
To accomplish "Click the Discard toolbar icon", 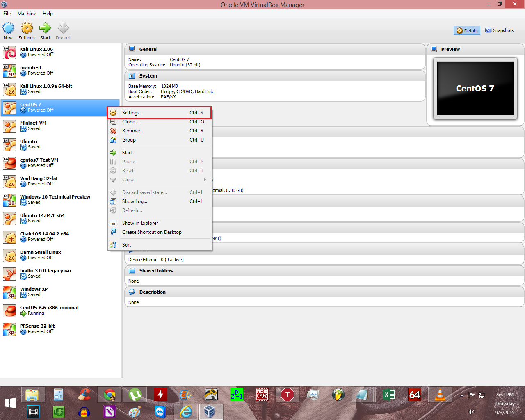I will 63,28.
